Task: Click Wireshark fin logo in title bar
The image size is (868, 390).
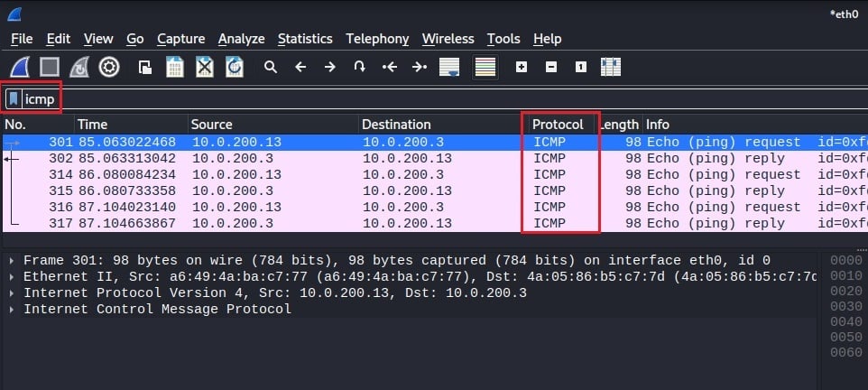Action: click(x=15, y=14)
